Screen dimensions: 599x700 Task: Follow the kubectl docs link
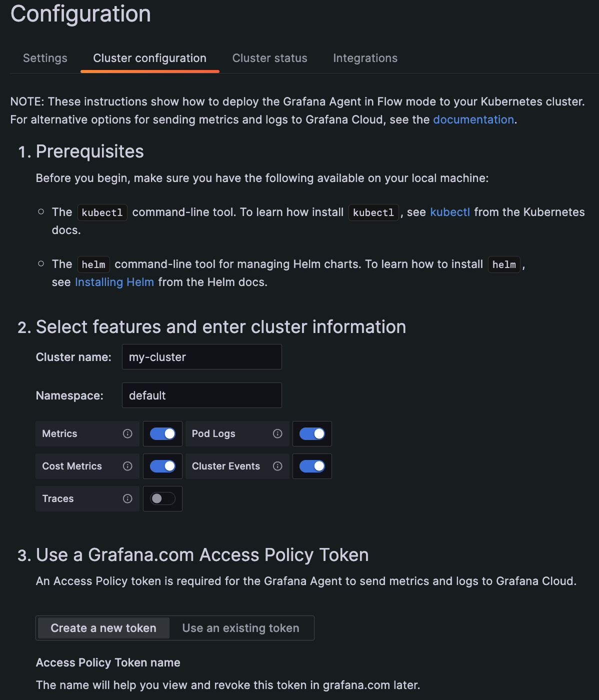pyautogui.click(x=449, y=212)
